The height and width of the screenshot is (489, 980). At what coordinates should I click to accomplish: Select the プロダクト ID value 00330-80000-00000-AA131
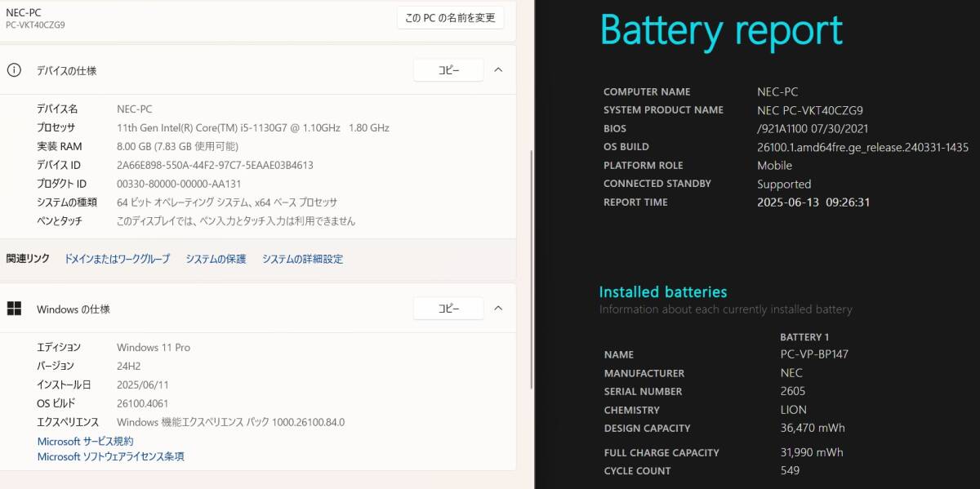coord(179,184)
